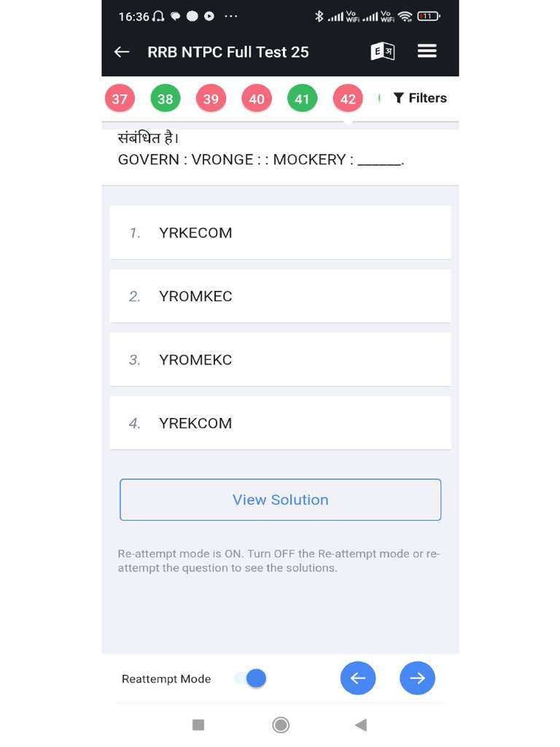
Task: Disable the Reattempt Mode toggle
Action: coord(251,678)
